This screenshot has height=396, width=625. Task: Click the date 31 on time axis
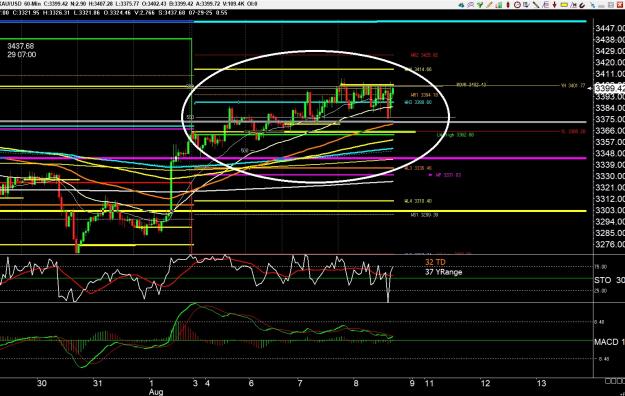pyautogui.click(x=97, y=383)
